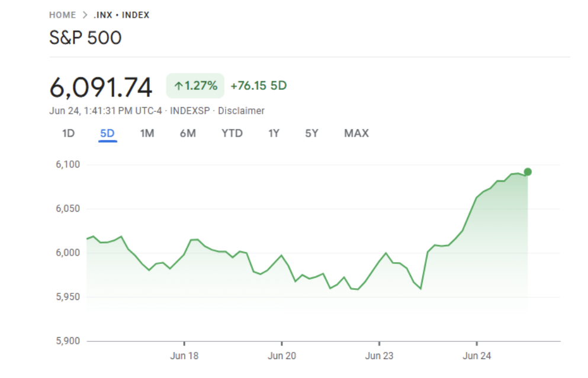Select the MAX range tab
The height and width of the screenshot is (378, 588).
pyautogui.click(x=356, y=133)
